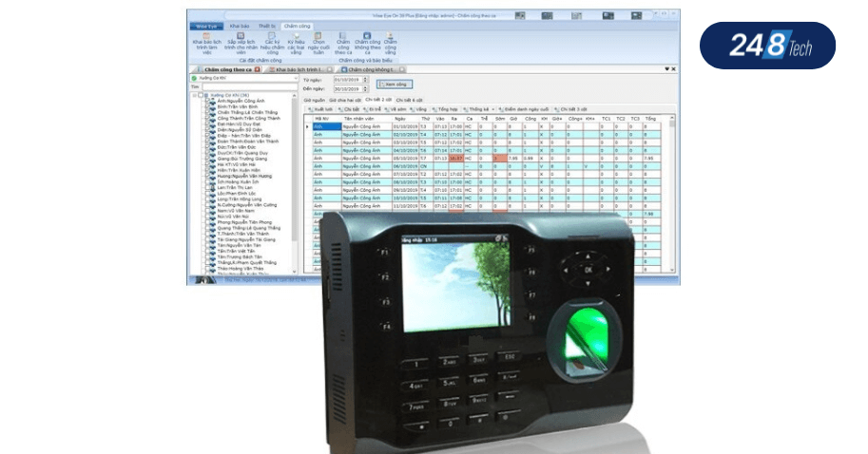The image size is (868, 454).
Task: Collapse the Xưởng Cơ Khí (36) tree node
Action: 194,96
